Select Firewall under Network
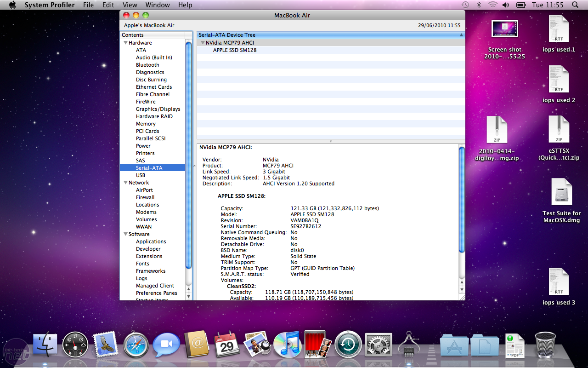Screen dimensions: 588x368 [145, 197]
